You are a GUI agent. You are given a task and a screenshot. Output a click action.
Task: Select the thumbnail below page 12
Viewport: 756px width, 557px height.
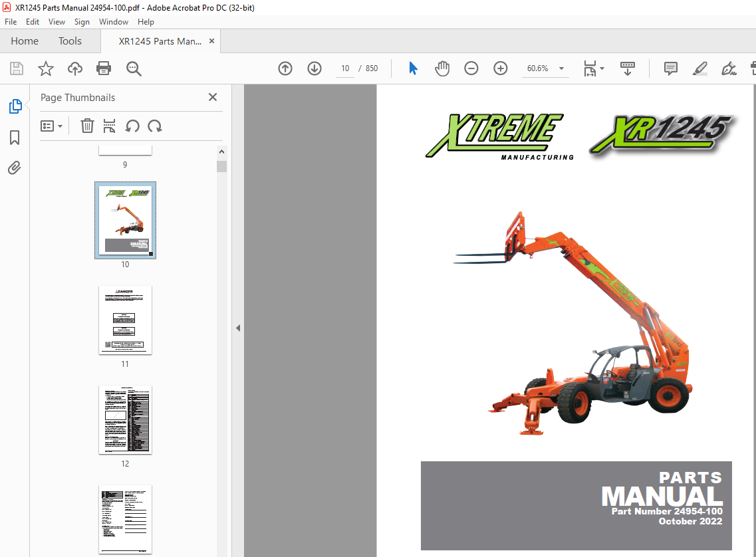(x=126, y=519)
